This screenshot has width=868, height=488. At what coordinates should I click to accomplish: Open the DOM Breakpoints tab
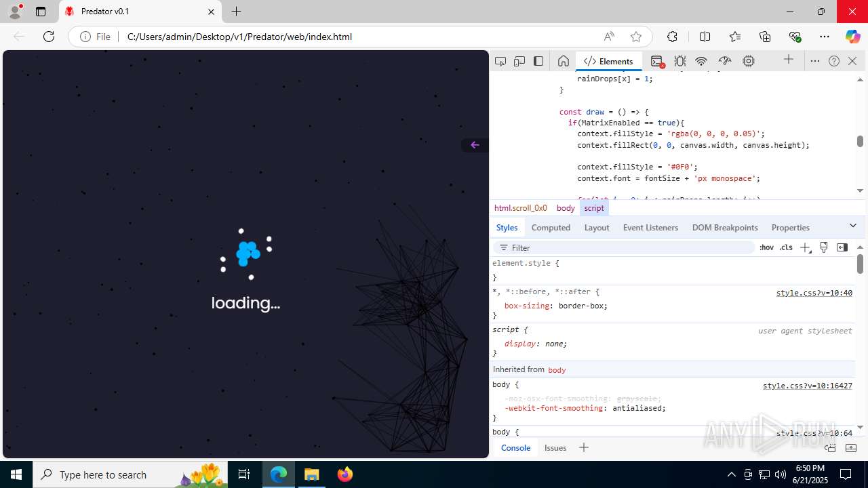725,228
